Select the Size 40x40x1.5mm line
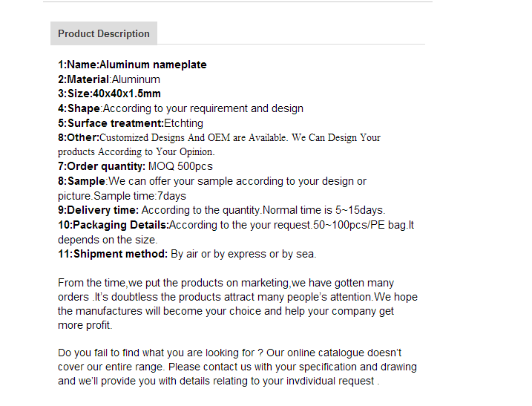Screen dimensions: 532x406 tap(109, 94)
